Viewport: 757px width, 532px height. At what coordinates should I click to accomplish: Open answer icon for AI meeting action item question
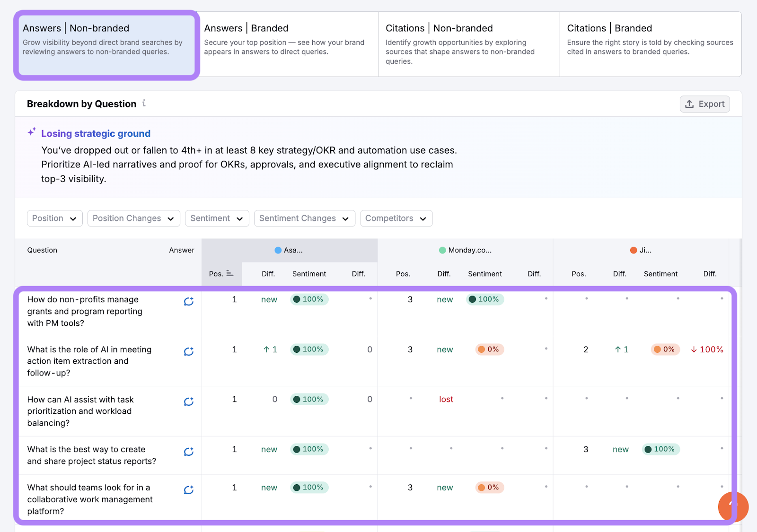click(x=189, y=351)
